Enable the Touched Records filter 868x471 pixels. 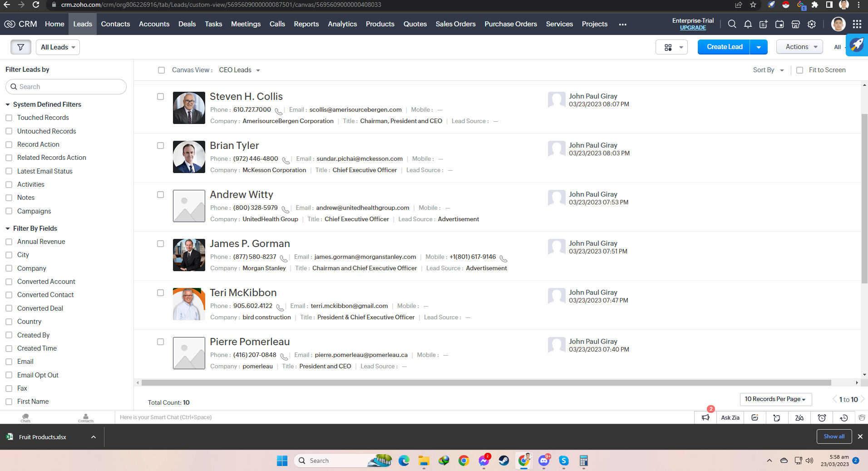click(9, 118)
